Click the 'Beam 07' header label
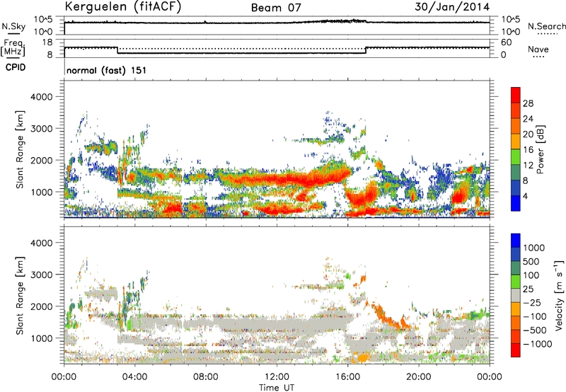The width and height of the screenshot is (566, 392). 276,8
